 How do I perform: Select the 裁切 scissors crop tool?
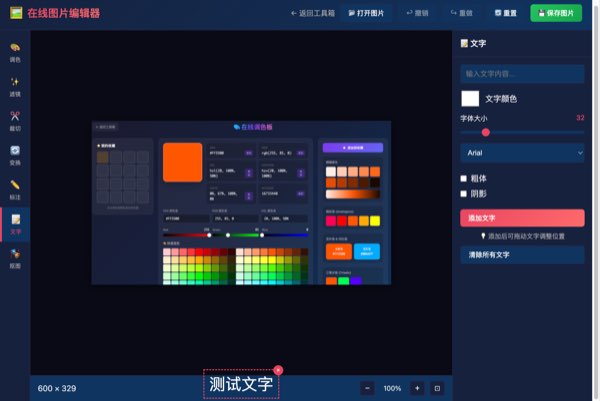coord(15,121)
